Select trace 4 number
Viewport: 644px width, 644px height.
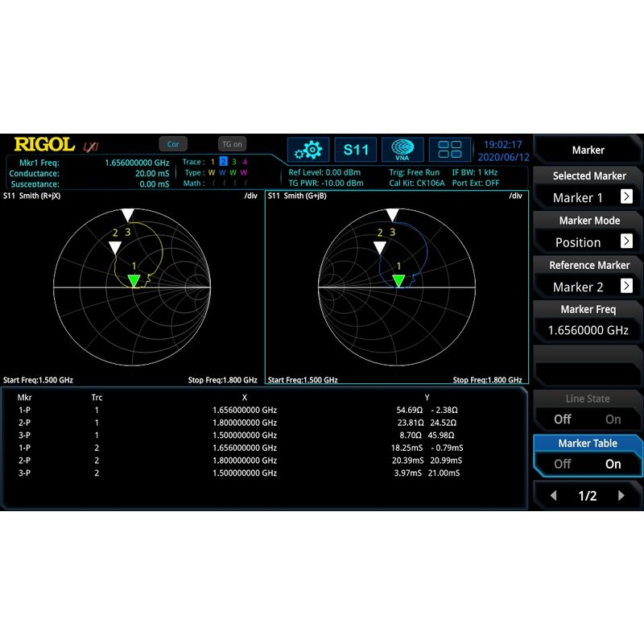point(245,162)
